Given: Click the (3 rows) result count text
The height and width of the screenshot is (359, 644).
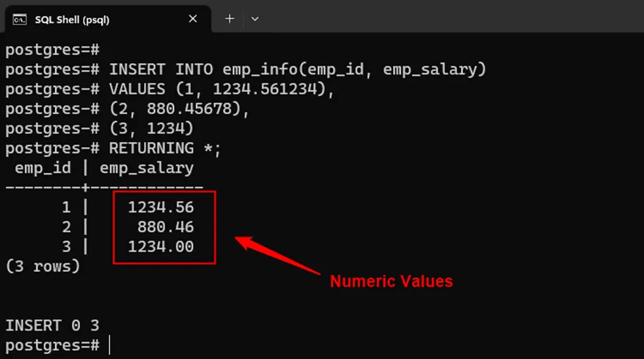Looking at the screenshot, I should (x=42, y=266).
